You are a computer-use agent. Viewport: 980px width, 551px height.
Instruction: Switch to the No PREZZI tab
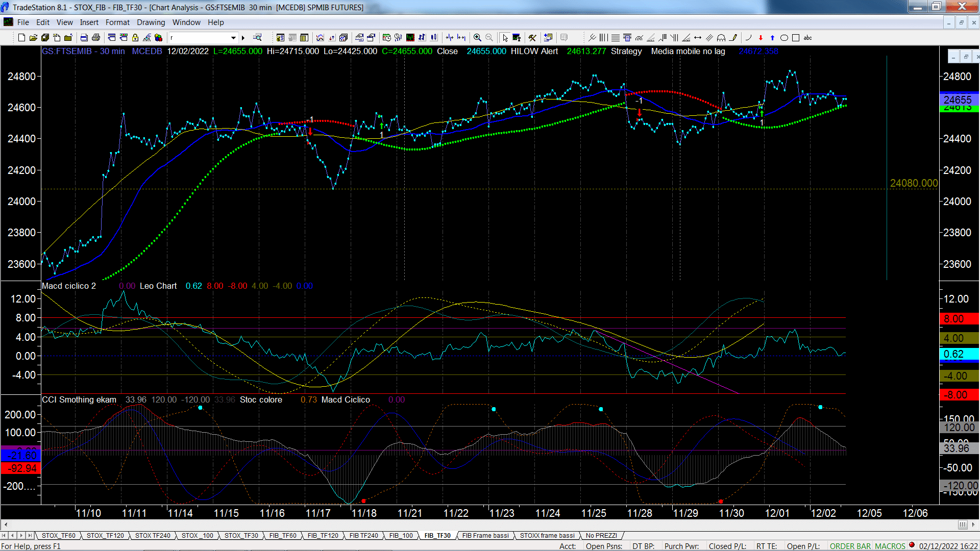601,536
